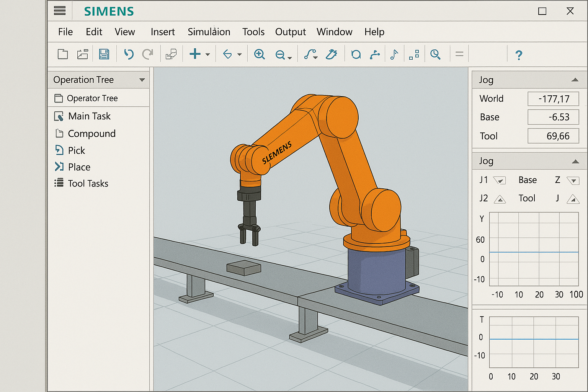Click the gray box on the conveyor
Viewport: 588px width, 392px height.
(244, 268)
